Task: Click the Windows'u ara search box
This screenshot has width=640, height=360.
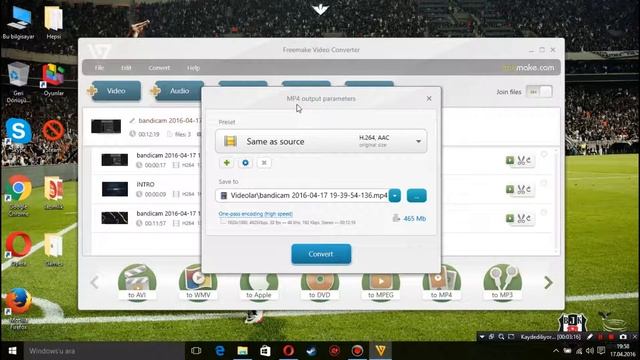Action: (104, 351)
